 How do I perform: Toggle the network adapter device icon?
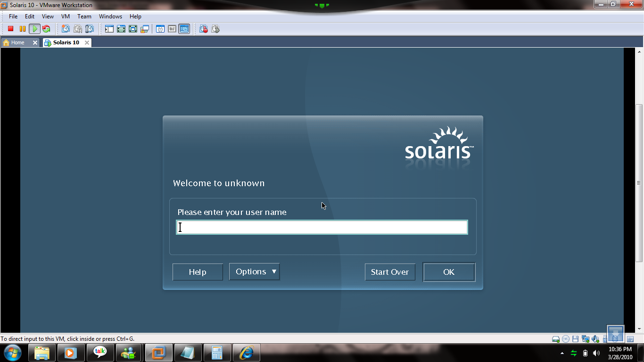click(586, 339)
